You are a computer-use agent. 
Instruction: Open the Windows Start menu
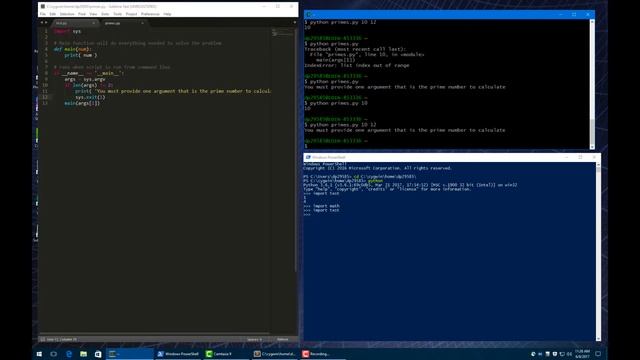39,354
